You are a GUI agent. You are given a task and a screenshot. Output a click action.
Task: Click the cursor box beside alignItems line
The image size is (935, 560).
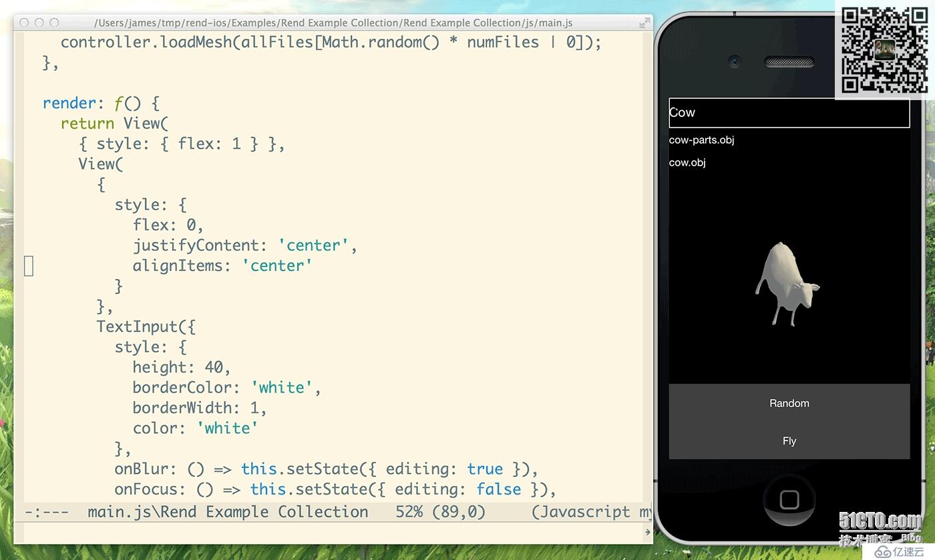coord(29,266)
